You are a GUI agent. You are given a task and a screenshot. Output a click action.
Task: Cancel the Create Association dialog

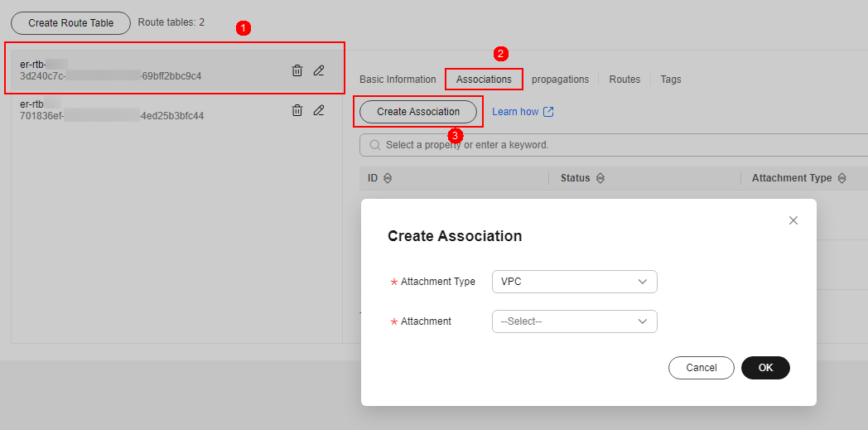701,368
